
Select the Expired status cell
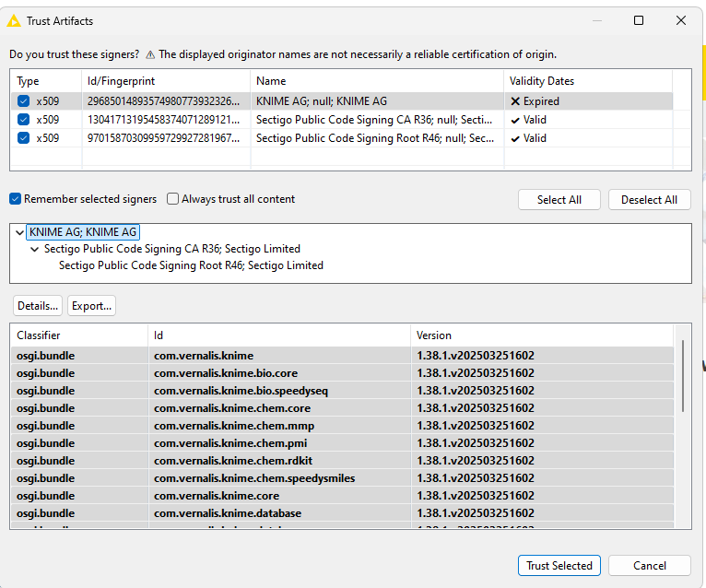pyautogui.click(x=588, y=101)
